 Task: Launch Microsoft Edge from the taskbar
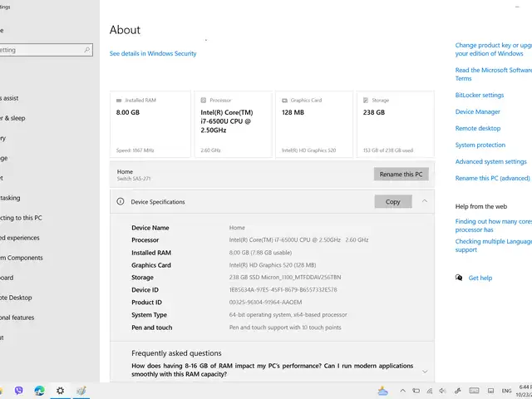(x=39, y=391)
